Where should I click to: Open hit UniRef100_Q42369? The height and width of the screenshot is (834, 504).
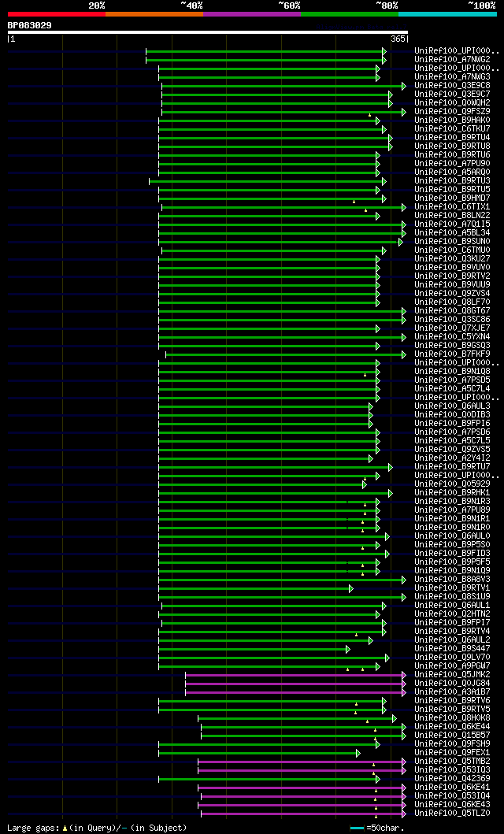coord(453,779)
